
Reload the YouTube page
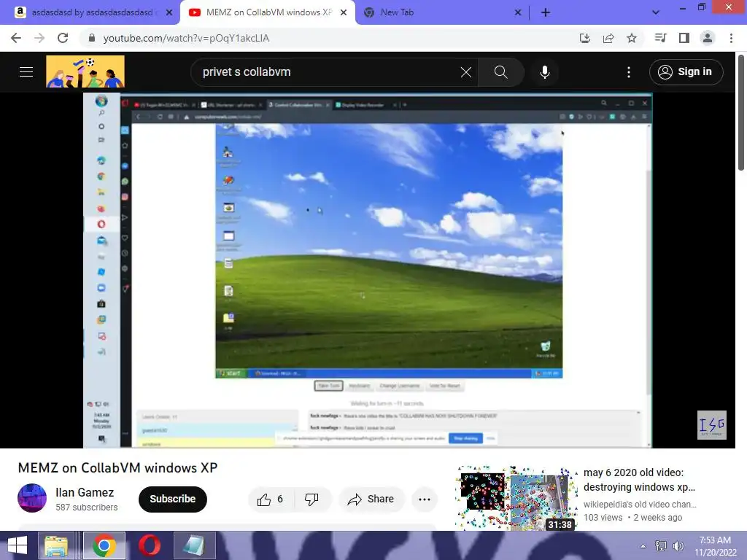pos(63,38)
